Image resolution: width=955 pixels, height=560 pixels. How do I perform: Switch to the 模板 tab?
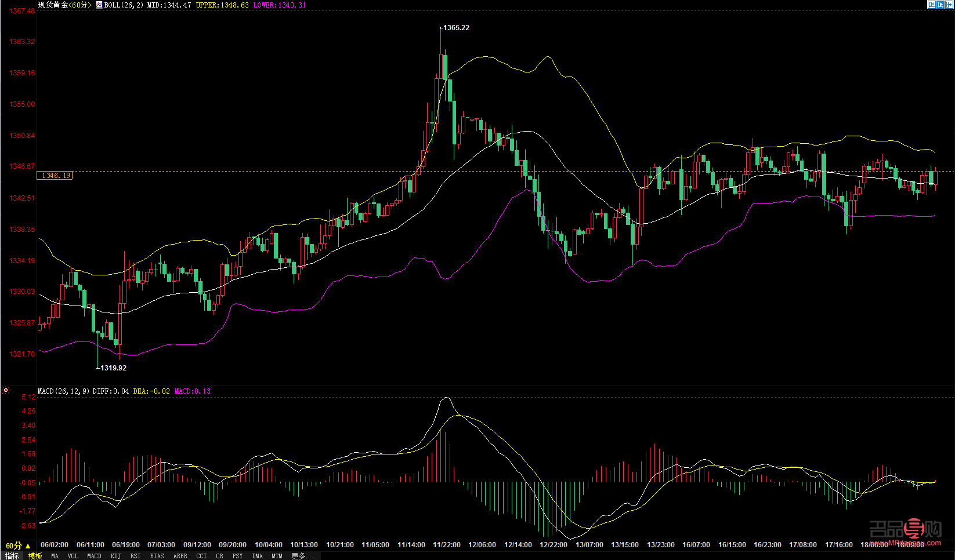(x=35, y=556)
